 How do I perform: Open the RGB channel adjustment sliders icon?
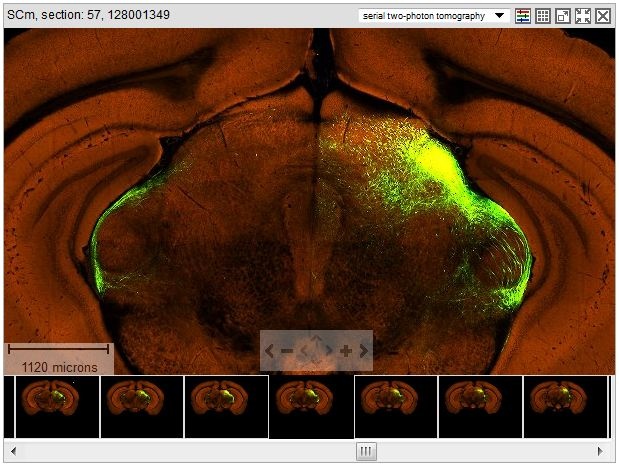pos(523,16)
